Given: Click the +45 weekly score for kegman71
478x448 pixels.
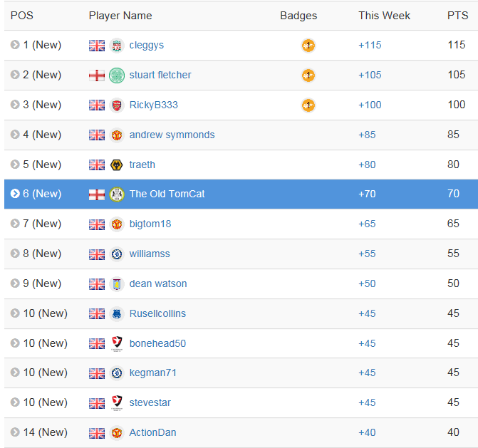Looking at the screenshot, I should pos(367,373).
